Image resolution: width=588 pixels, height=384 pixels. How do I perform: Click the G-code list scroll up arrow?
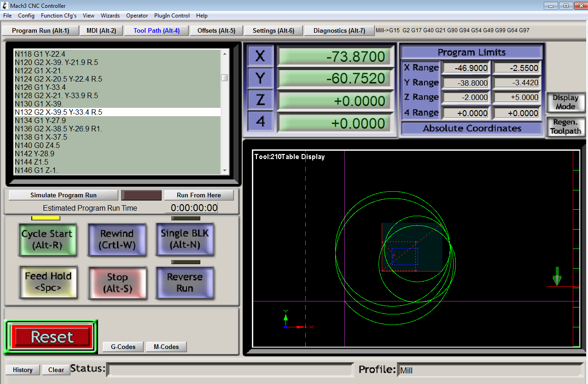[x=225, y=53]
